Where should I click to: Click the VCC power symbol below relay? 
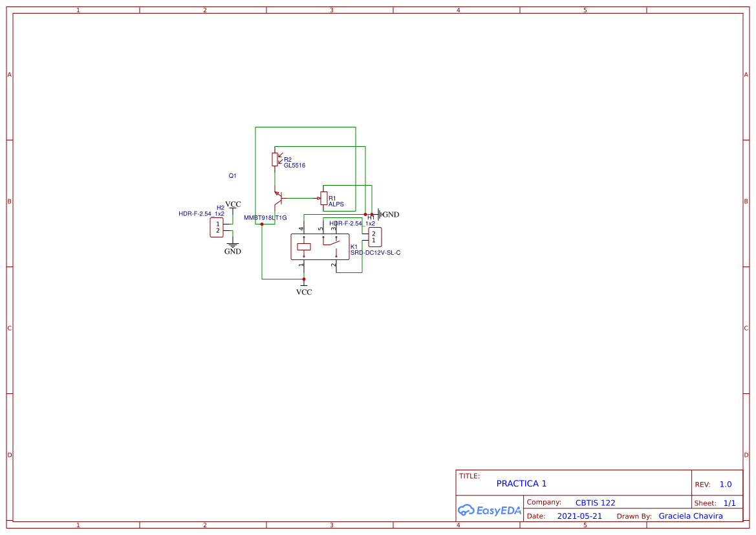(304, 289)
